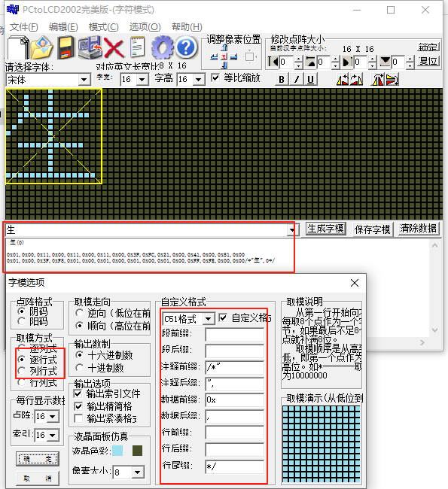Enable the 输出紧凑格式 checkbox
The height and width of the screenshot is (489, 448).
[78, 418]
